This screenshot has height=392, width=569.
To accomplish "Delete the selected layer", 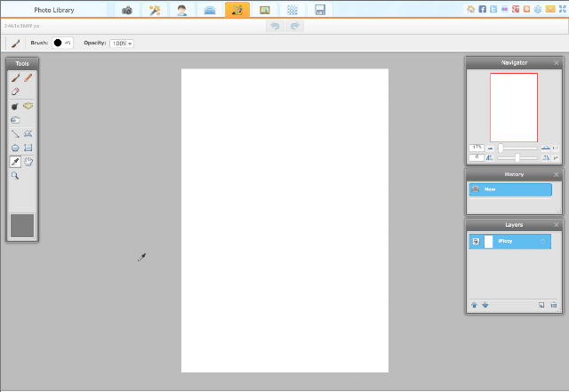I will pyautogui.click(x=553, y=305).
